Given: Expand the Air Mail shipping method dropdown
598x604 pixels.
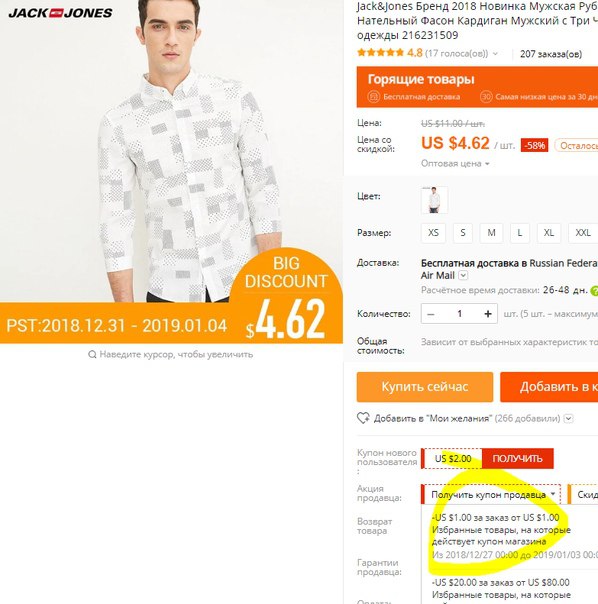Looking at the screenshot, I should point(464,275).
